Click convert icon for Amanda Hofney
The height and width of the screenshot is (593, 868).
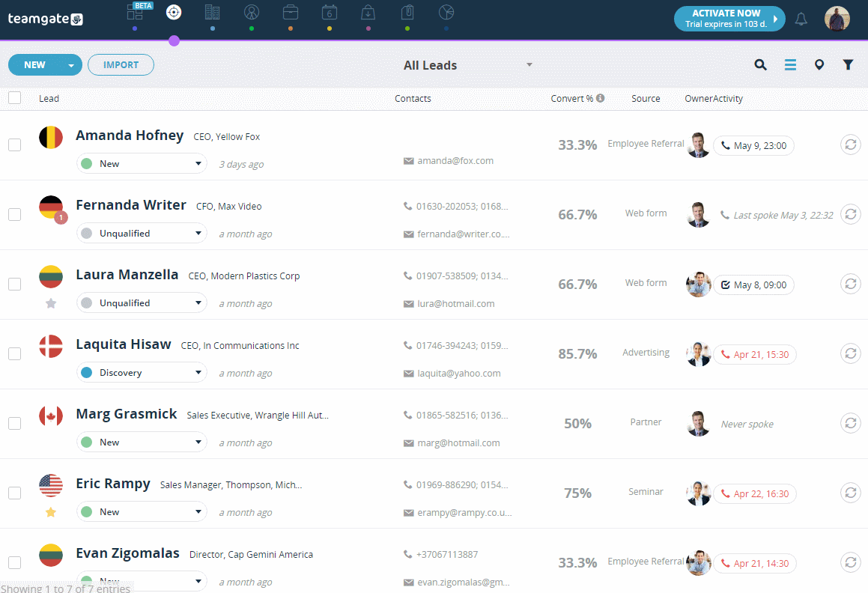click(851, 145)
